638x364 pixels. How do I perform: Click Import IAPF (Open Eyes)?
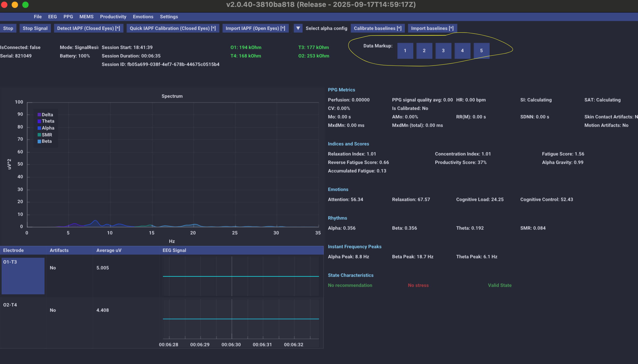255,28
